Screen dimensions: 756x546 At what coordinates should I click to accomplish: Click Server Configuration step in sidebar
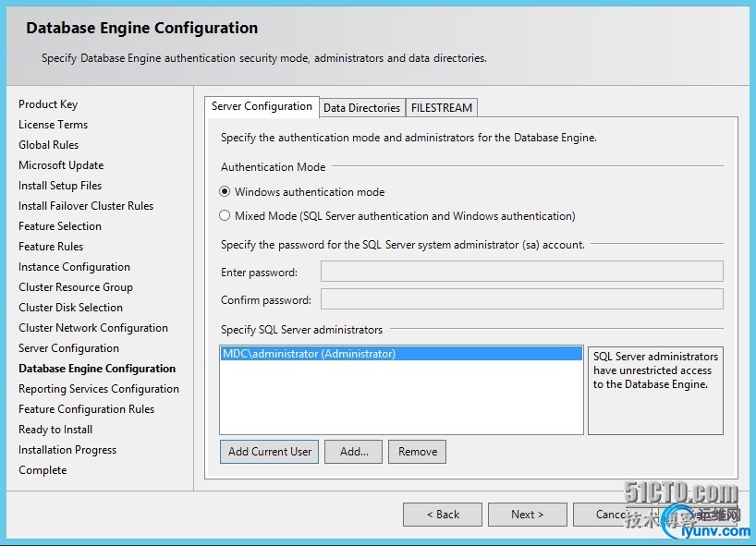point(68,348)
